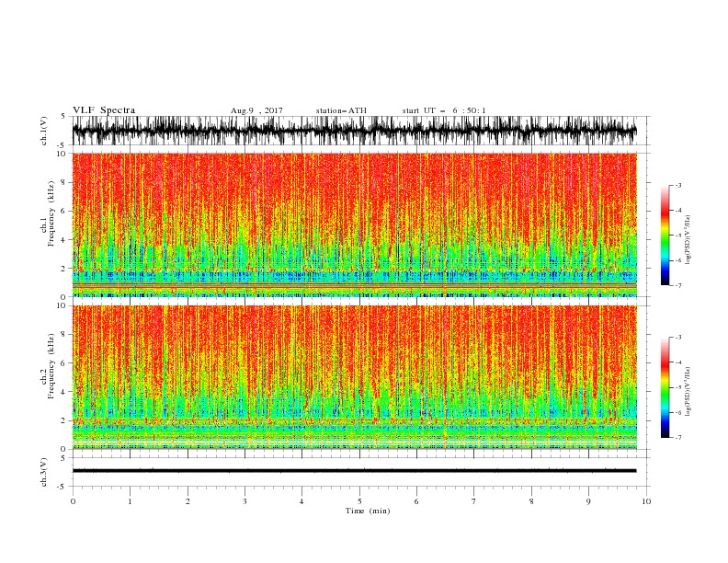The image size is (728, 563).
Task: Click inside the ch.1 spectrogram panel
Action: click(354, 224)
